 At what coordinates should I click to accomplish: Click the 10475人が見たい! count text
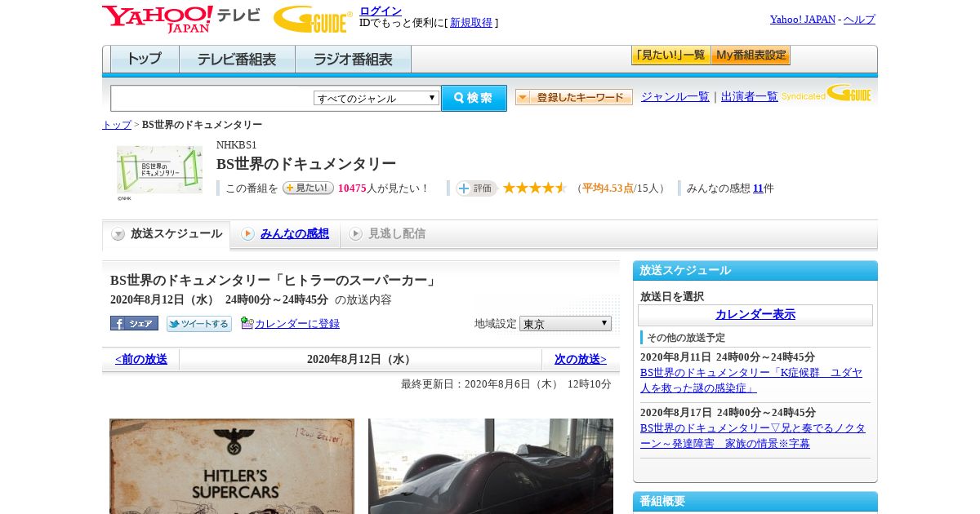383,188
